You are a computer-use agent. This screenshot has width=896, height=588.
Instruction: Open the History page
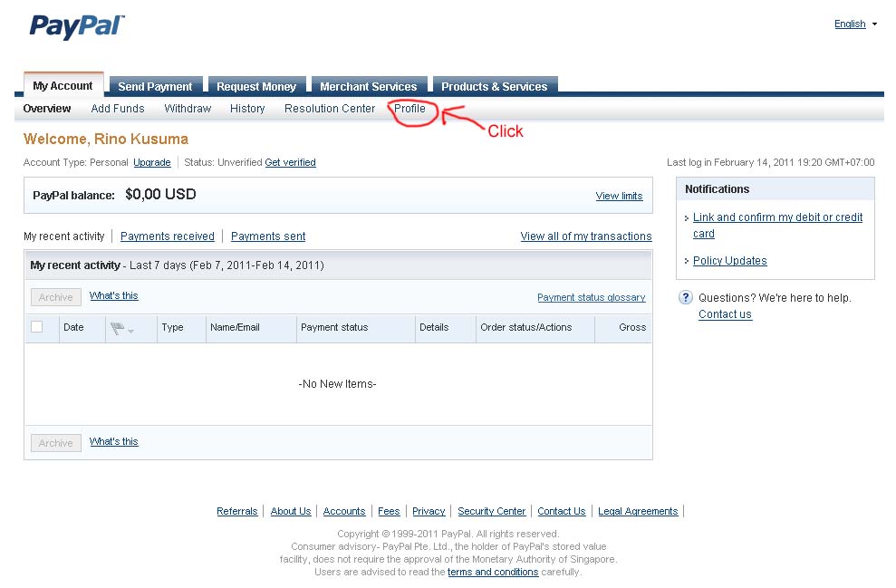coord(246,108)
